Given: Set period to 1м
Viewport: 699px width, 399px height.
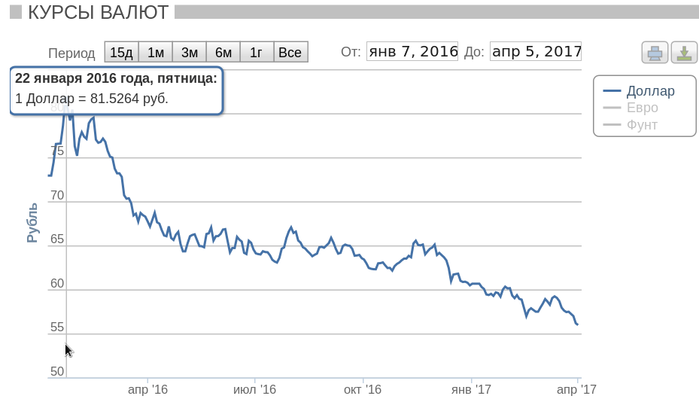Looking at the screenshot, I should click(156, 52).
